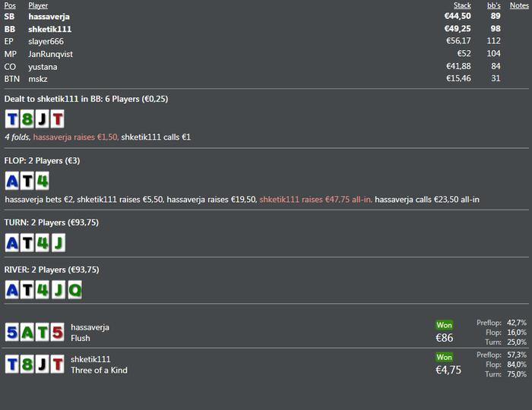The height and width of the screenshot is (410, 532).
Task: Click the green 4 card on flop
Action: (x=43, y=181)
